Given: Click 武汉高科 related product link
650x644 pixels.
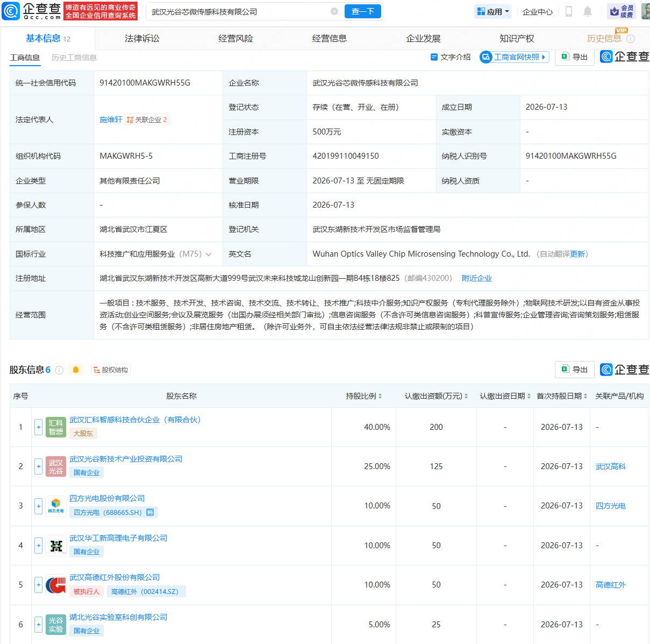Looking at the screenshot, I should pyautogui.click(x=611, y=466).
